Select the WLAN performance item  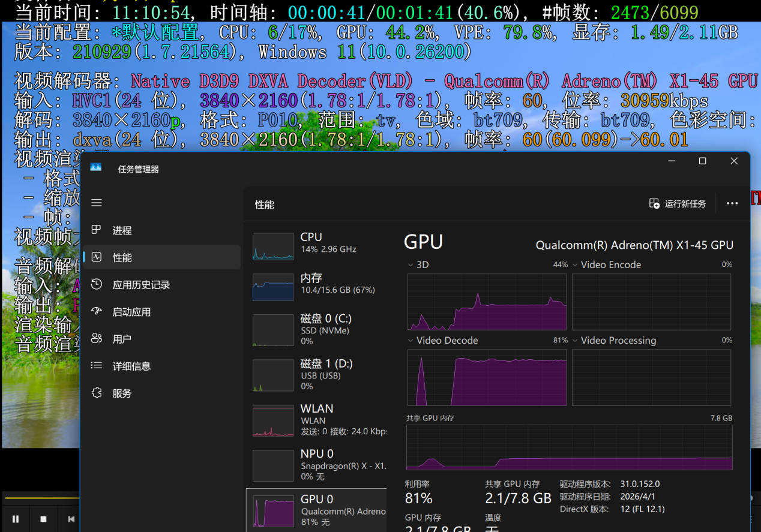316,419
